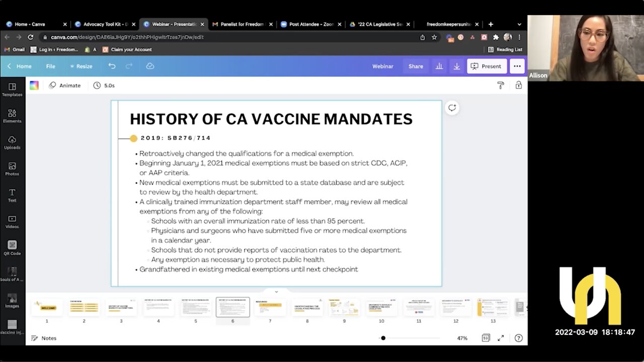Image resolution: width=644 pixels, height=362 pixels.
Task: Open a new browser tab
Action: pos(491,24)
